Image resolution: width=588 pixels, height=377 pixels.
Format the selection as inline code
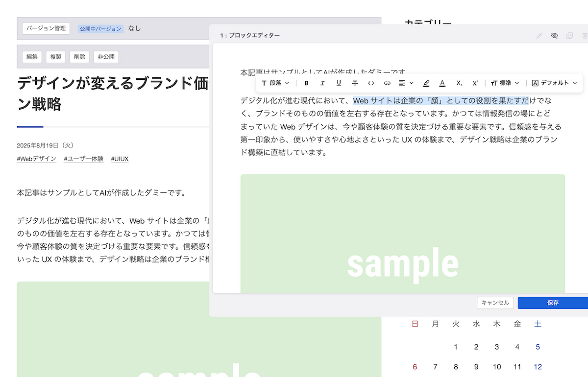[x=371, y=83]
